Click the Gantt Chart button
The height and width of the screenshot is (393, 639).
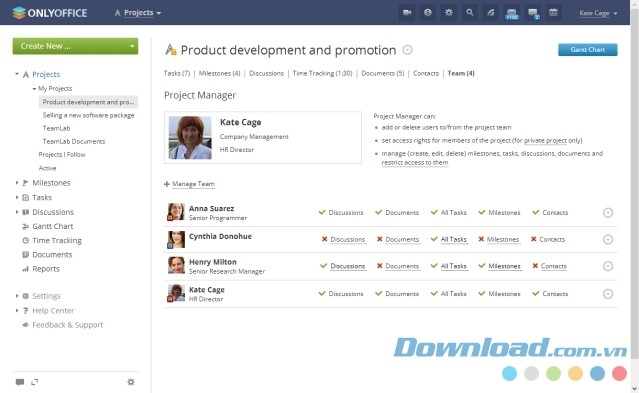pos(587,50)
